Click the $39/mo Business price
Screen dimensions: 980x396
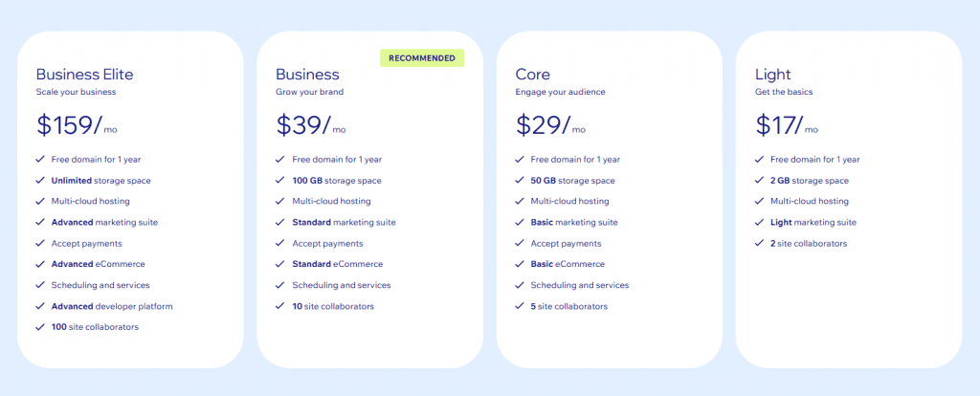tap(311, 125)
